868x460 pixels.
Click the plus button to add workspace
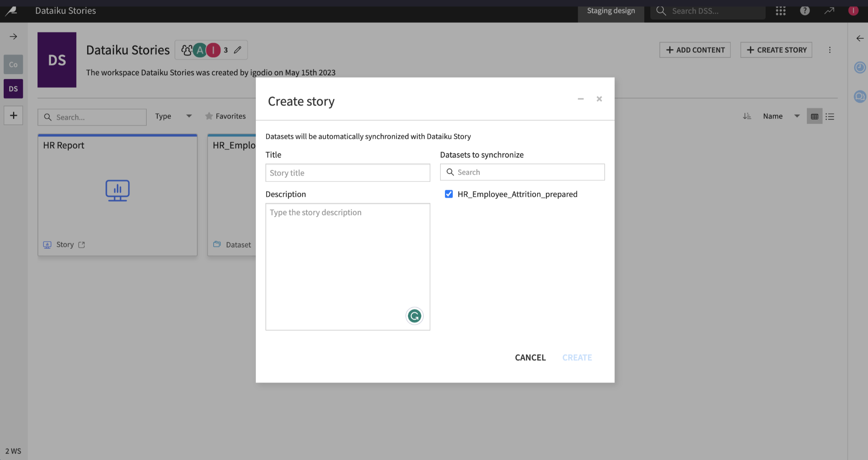13,115
